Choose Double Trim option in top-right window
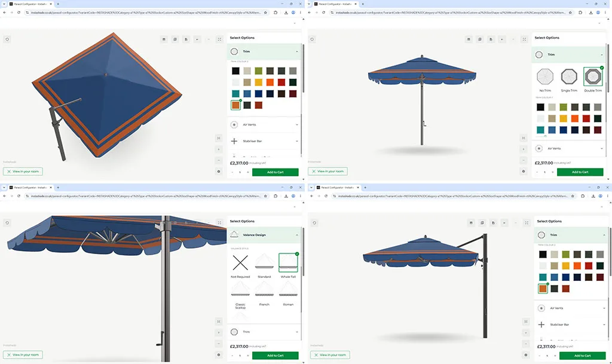This screenshot has height=364, width=612. pyautogui.click(x=593, y=79)
